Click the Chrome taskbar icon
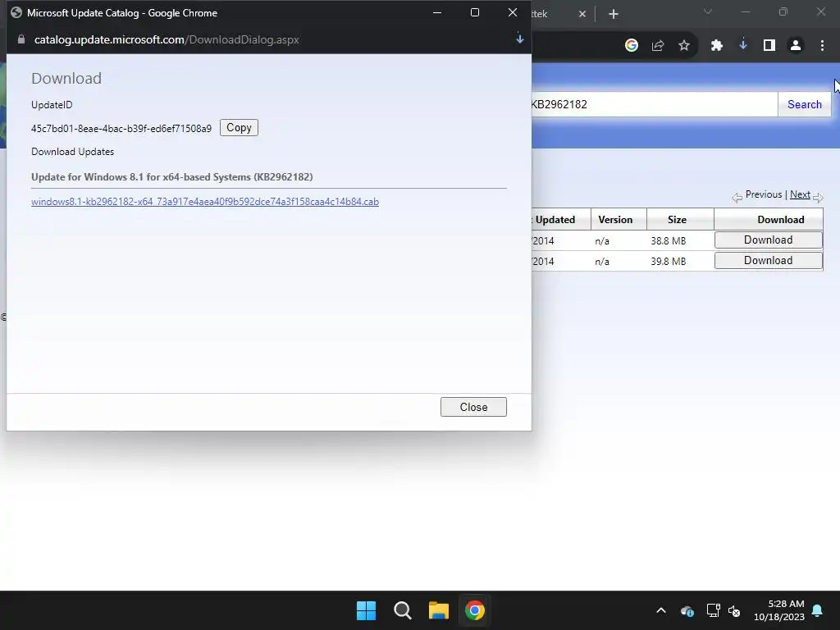 click(475, 610)
